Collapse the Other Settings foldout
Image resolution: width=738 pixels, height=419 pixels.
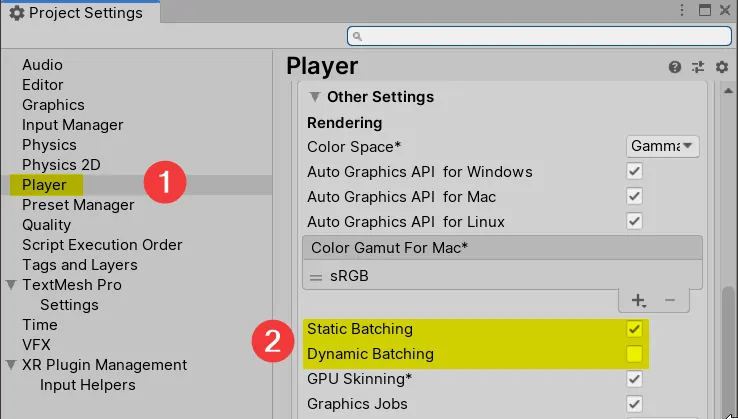click(x=315, y=98)
